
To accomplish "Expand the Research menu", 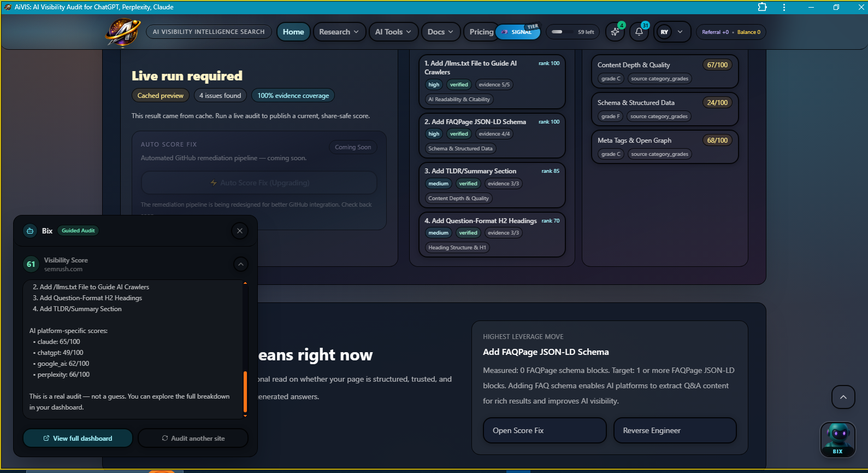I will click(x=339, y=32).
